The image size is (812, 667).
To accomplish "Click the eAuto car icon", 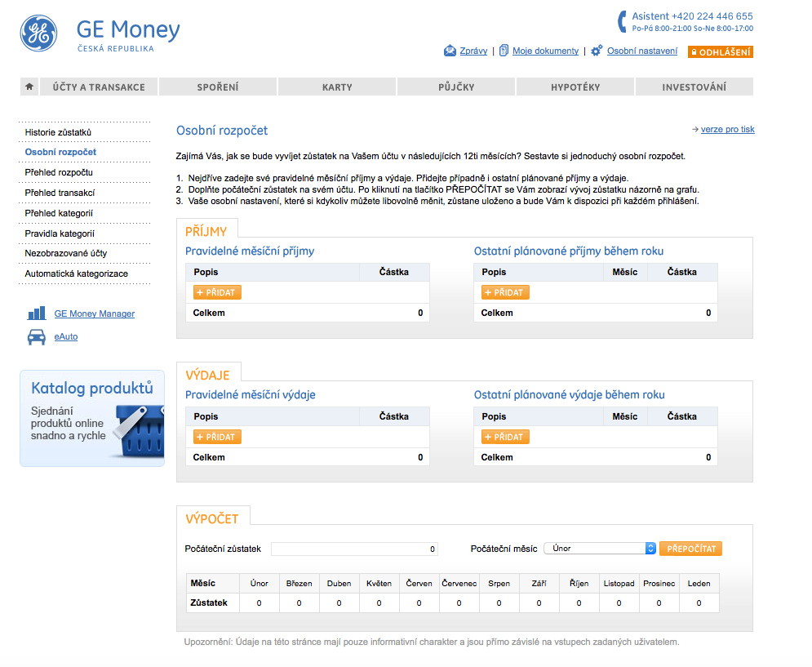I will pyautogui.click(x=36, y=337).
